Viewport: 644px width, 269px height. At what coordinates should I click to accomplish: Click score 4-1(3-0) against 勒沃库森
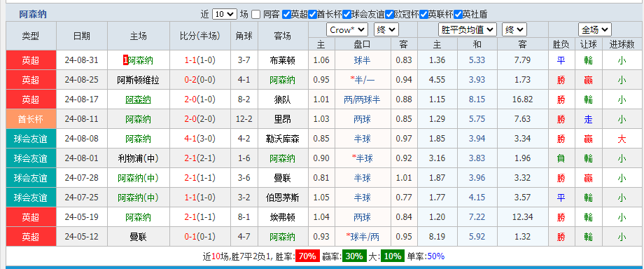200,139
